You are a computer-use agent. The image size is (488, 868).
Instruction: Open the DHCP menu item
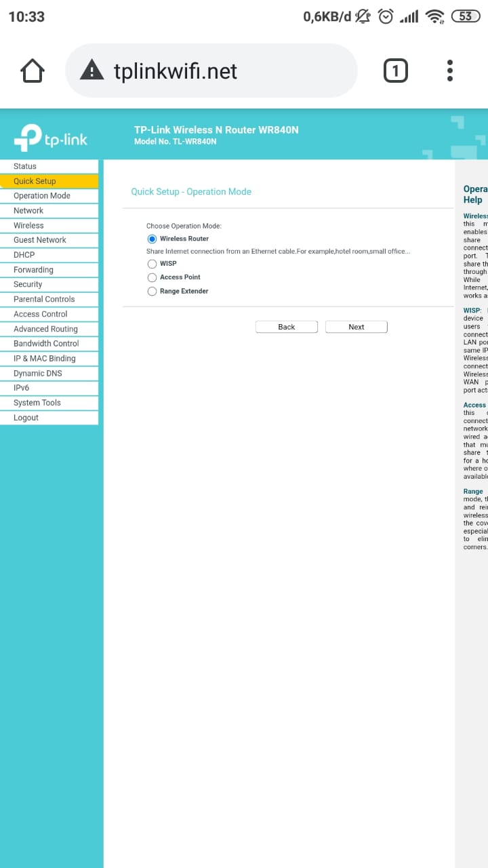49,255
